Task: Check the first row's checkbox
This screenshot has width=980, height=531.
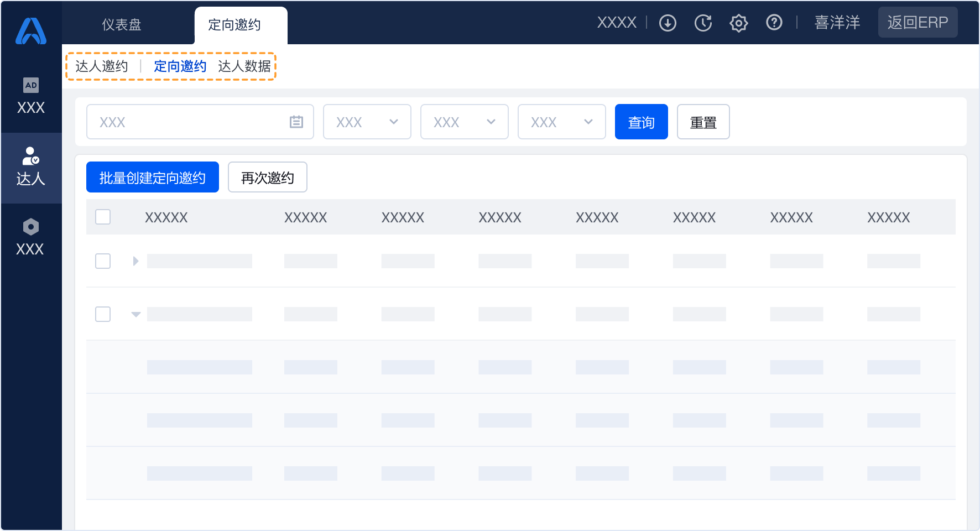Action: [x=103, y=261]
